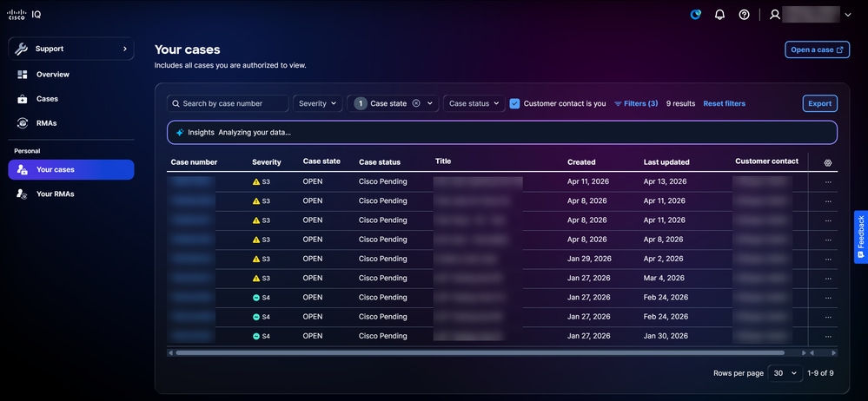Open actions menu for case updated Apr 2, 2026
The height and width of the screenshot is (401, 868).
[x=828, y=260]
